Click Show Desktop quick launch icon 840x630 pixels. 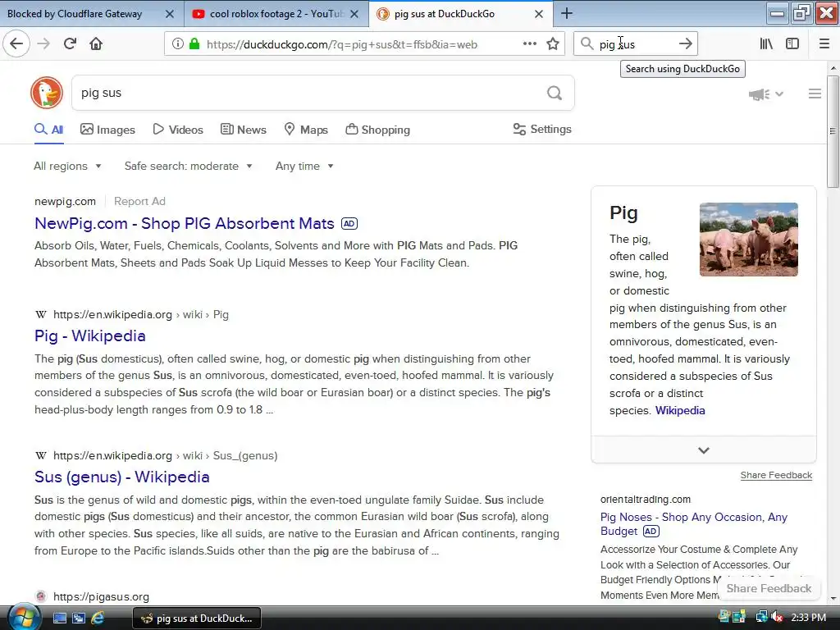coord(59,619)
